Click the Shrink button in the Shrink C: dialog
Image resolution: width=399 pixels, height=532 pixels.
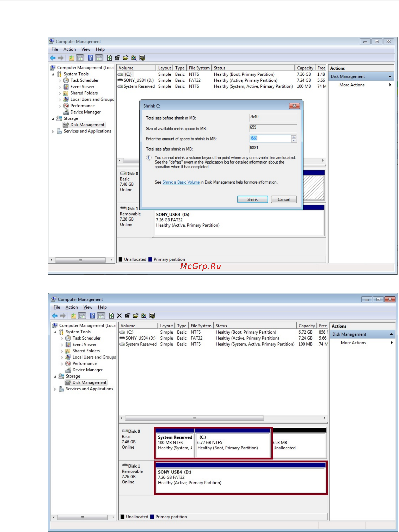point(252,199)
